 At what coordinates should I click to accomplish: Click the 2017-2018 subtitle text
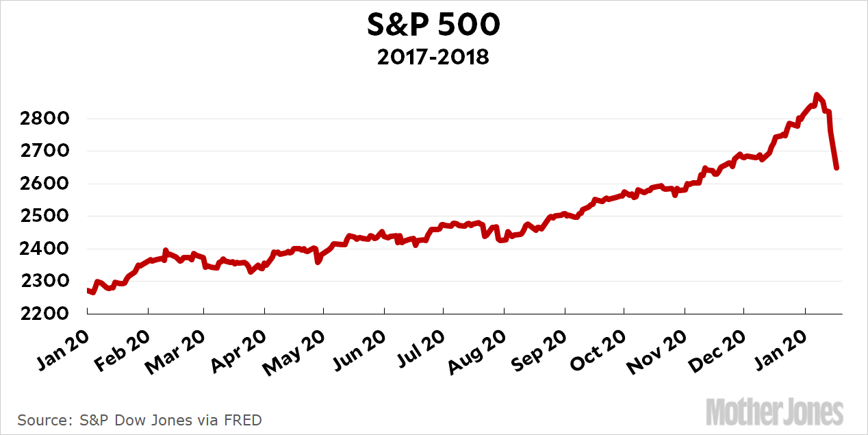(433, 57)
